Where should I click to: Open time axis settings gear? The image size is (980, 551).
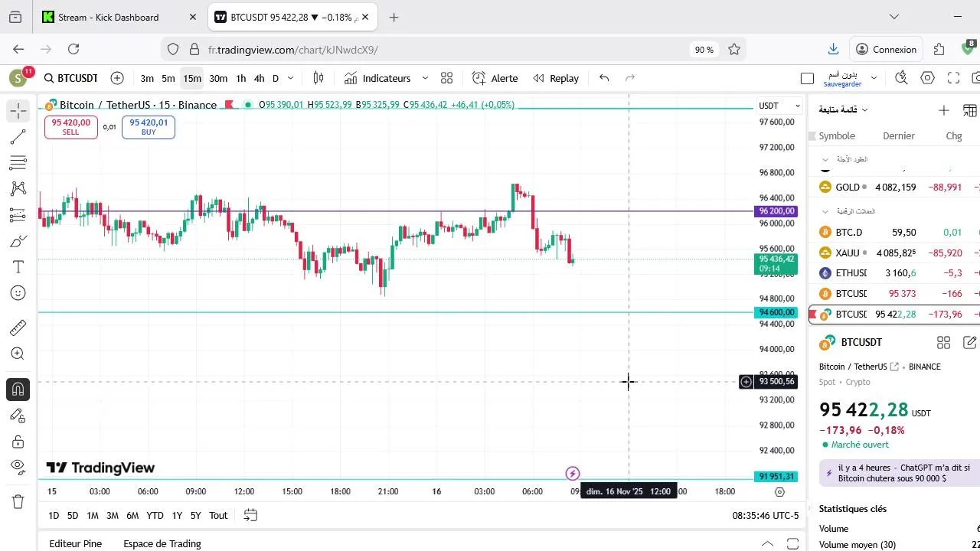779,492
